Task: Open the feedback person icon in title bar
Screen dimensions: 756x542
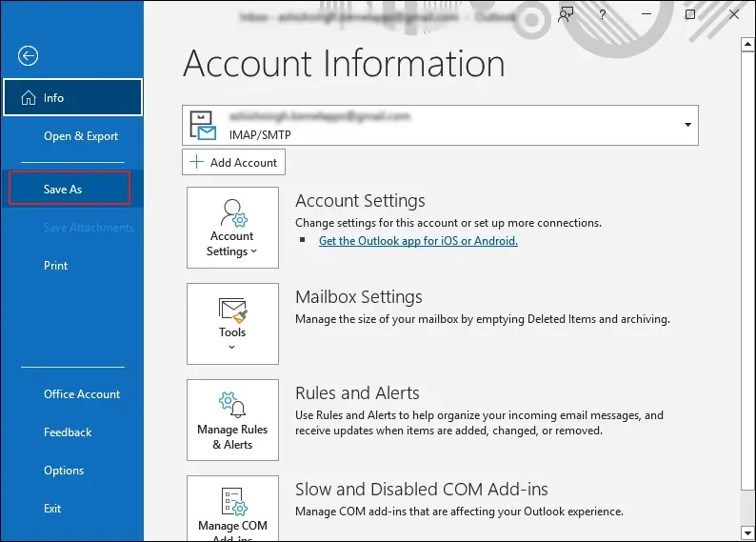Action: coord(565,14)
